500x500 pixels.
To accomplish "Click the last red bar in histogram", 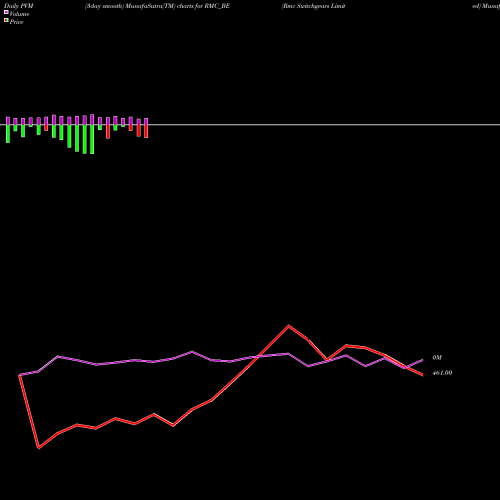I will click(x=146, y=131).
